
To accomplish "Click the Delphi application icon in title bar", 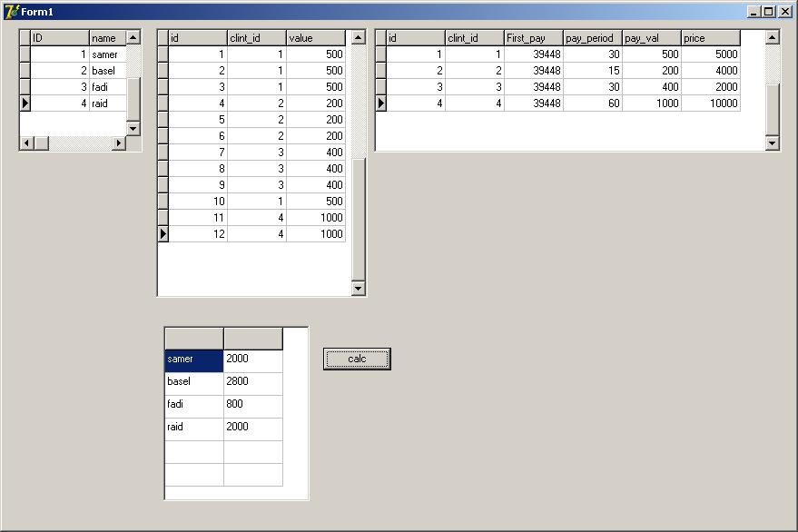I will click(x=11, y=11).
